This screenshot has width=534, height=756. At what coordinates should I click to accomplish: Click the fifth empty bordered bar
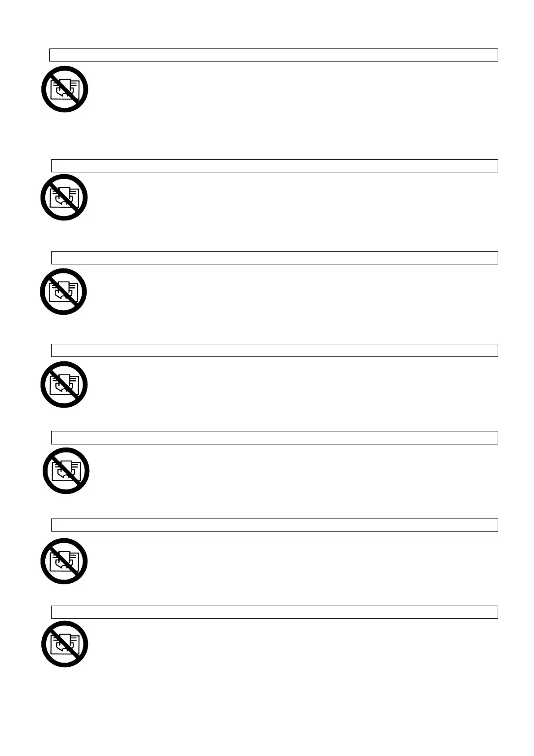tap(275, 438)
